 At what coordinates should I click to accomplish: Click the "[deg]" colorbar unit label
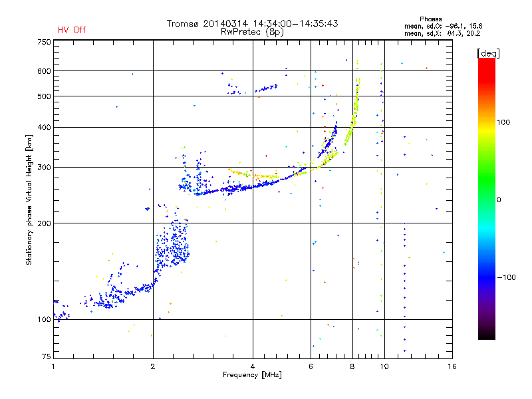(488, 54)
